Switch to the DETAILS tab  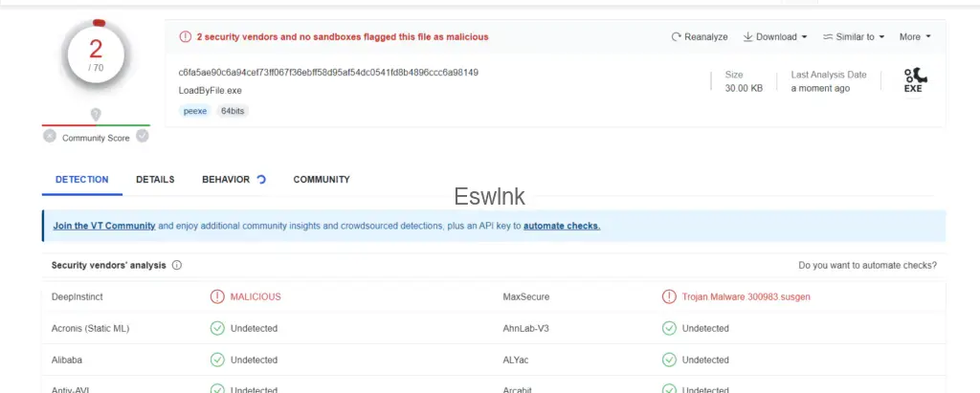[155, 180]
